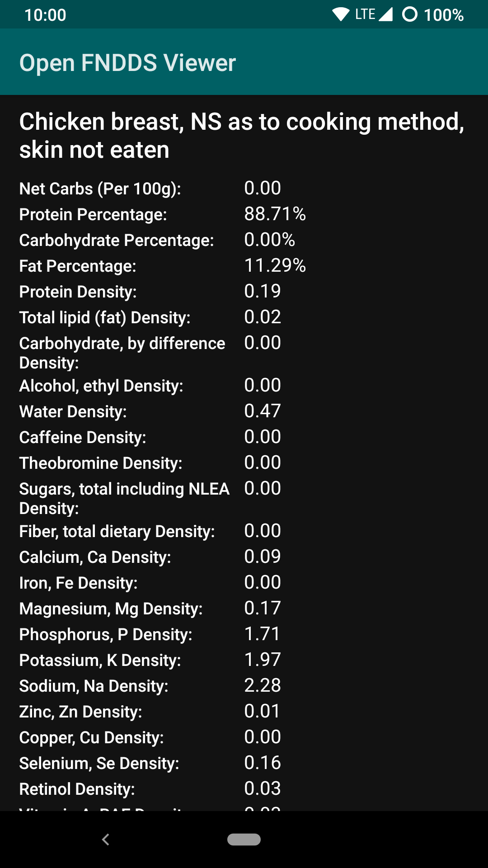Image resolution: width=488 pixels, height=868 pixels.
Task: Select the Caffeine Density label
Action: coord(83,437)
